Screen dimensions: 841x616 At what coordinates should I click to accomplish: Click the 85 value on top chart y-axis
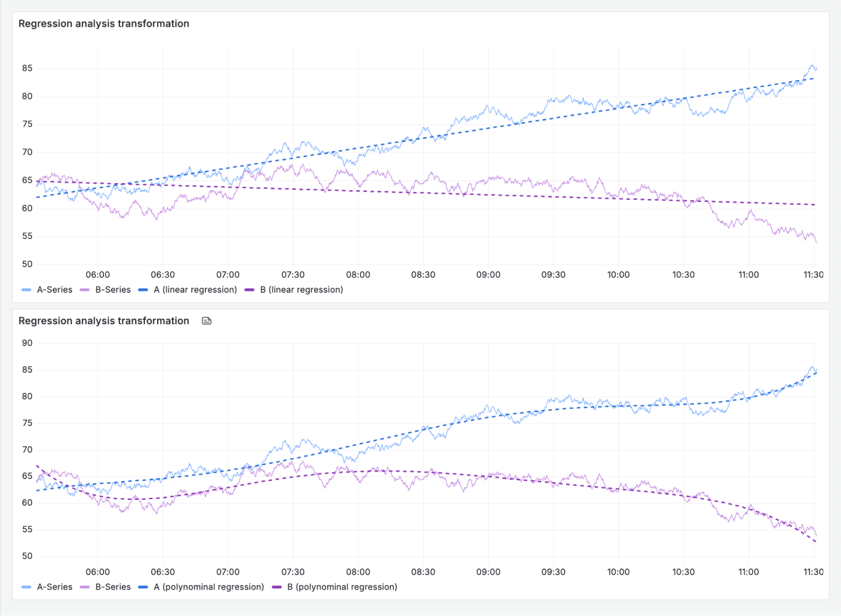point(28,67)
